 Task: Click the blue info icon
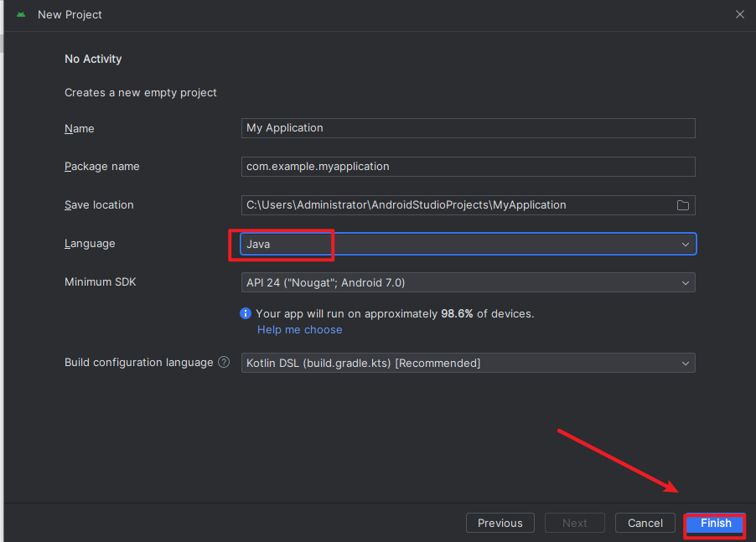click(246, 313)
